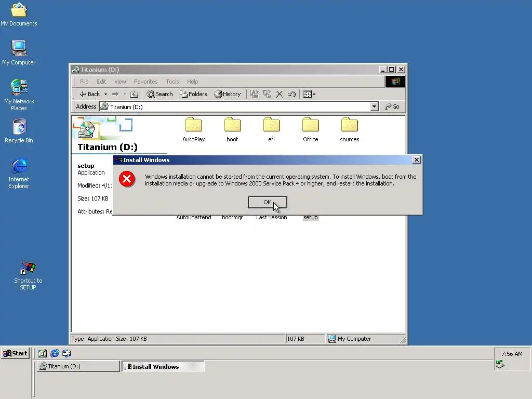Screen dimensions: 532x399
Task: Go up one folder level
Action: (x=135, y=94)
